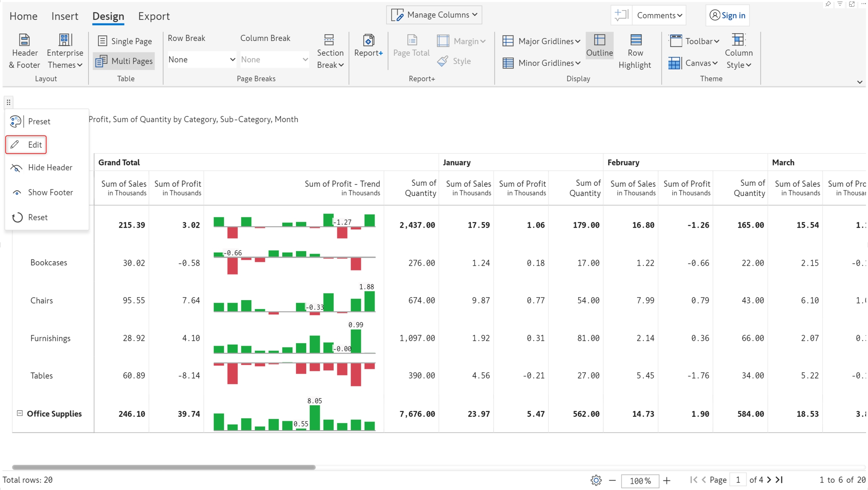The height and width of the screenshot is (490, 868).
Task: Open the Row Break dropdown
Action: [202, 60]
